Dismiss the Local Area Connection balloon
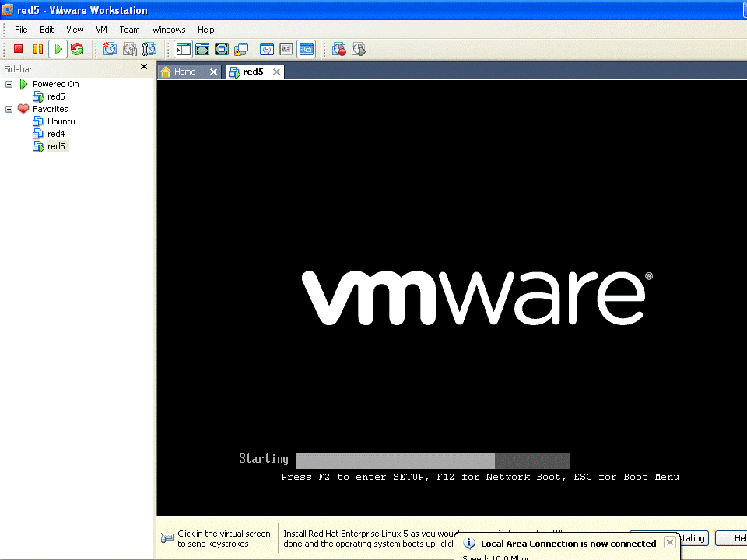The image size is (747, 560). point(670,542)
